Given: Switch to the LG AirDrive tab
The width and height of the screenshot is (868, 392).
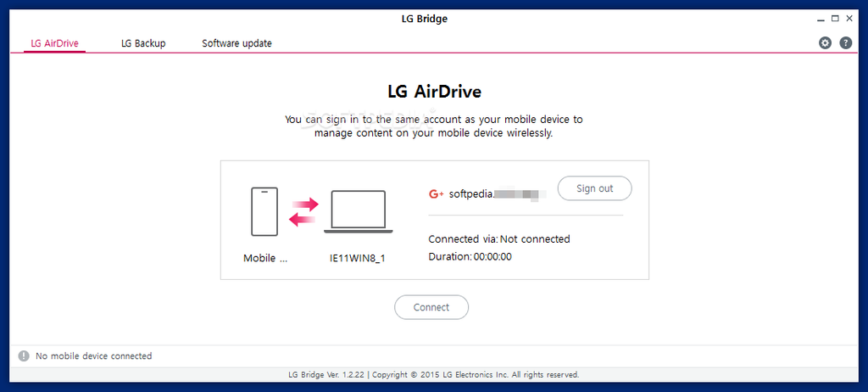Looking at the screenshot, I should 54,43.
